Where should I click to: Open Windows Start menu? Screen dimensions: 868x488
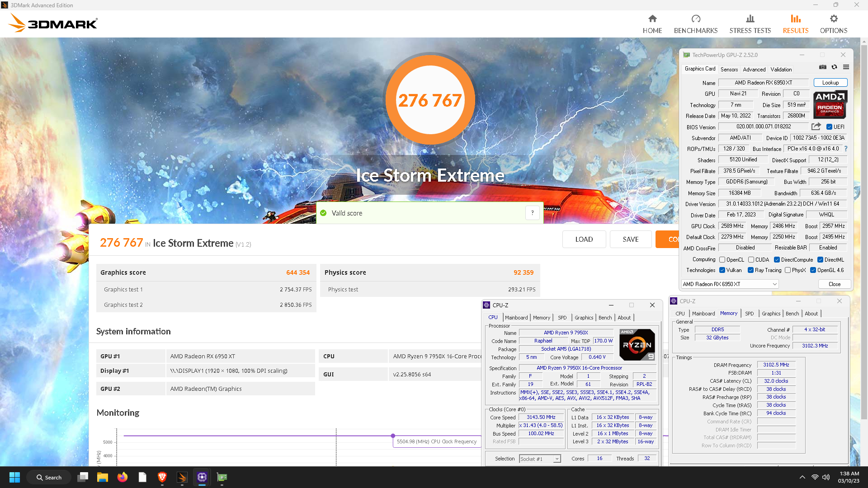pos(14,477)
